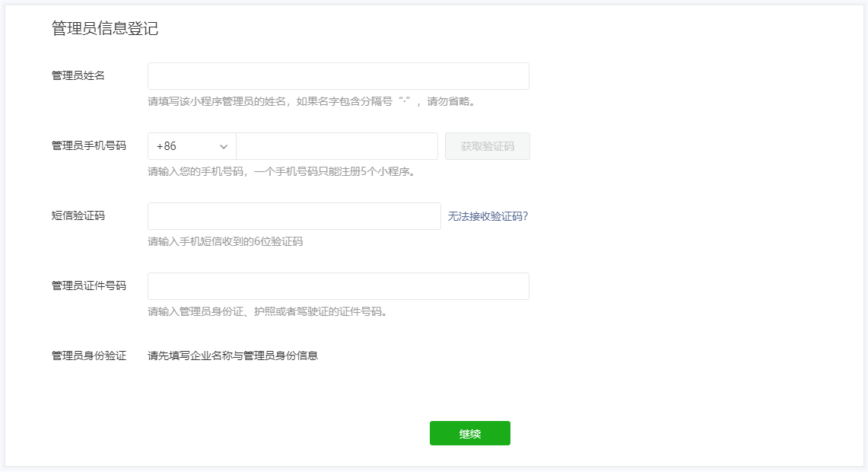Click the hint about registering 5个小程序
The height and width of the screenshot is (472, 868).
coord(281,171)
